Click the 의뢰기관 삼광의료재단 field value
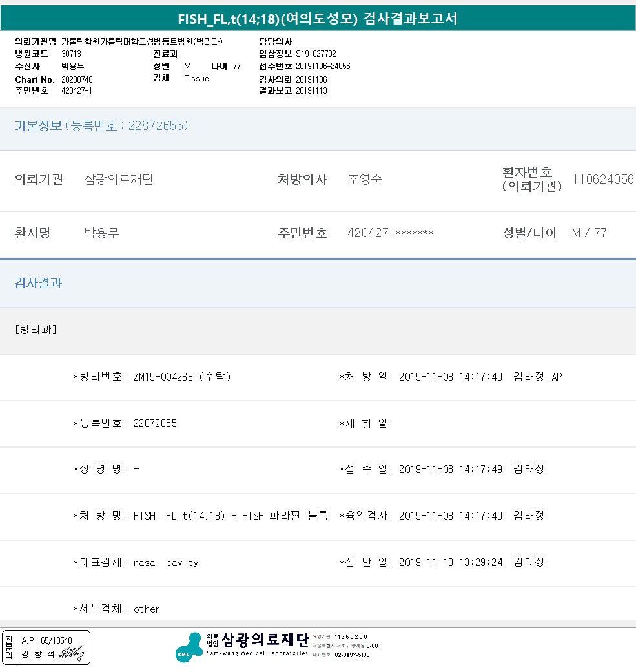The image size is (636, 672). point(119,180)
